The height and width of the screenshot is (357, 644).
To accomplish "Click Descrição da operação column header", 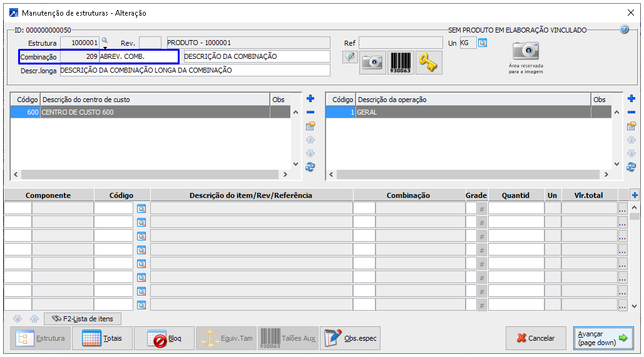I will click(x=473, y=100).
